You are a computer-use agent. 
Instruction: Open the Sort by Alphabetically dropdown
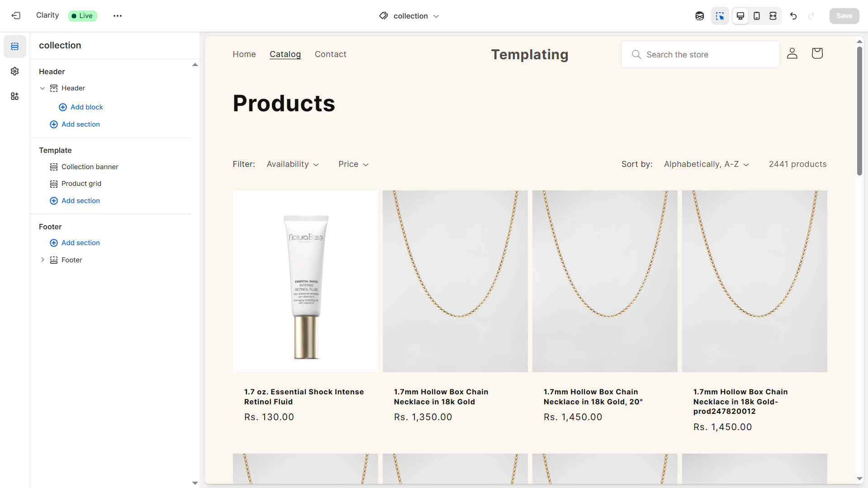706,164
